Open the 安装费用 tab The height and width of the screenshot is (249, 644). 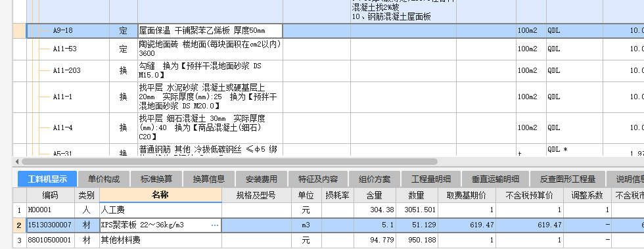262,179
